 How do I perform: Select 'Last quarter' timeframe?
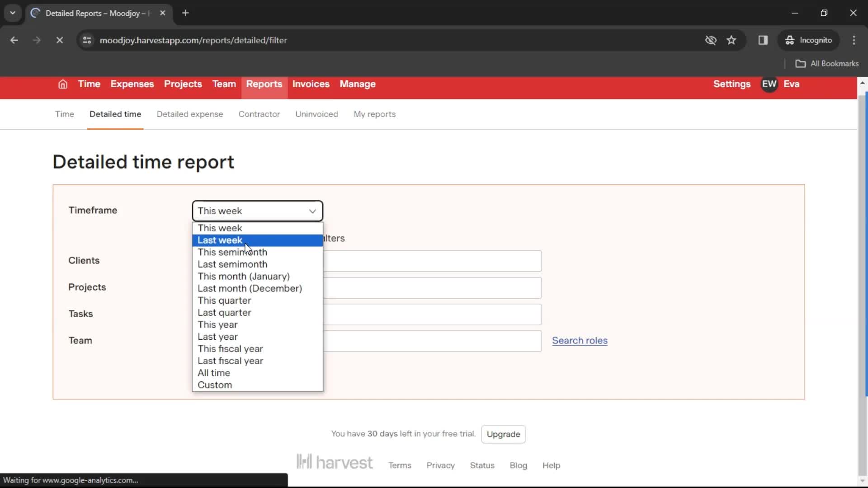(x=257, y=313)
